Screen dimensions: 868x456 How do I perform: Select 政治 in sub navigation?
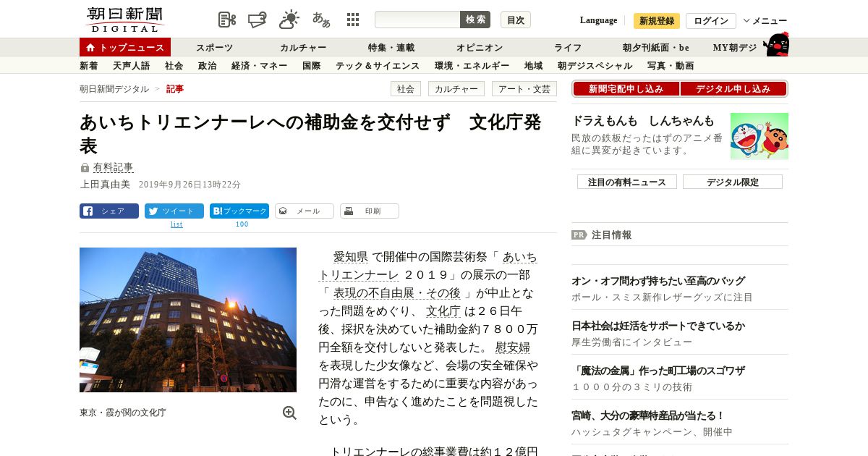207,66
